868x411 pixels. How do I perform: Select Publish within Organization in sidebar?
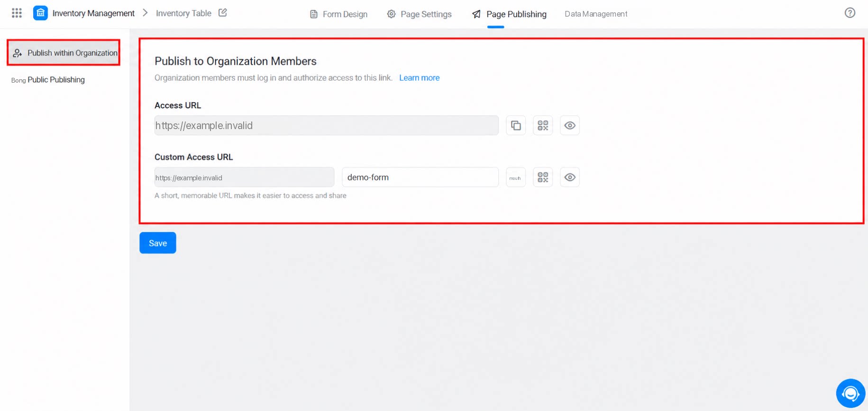pos(64,53)
